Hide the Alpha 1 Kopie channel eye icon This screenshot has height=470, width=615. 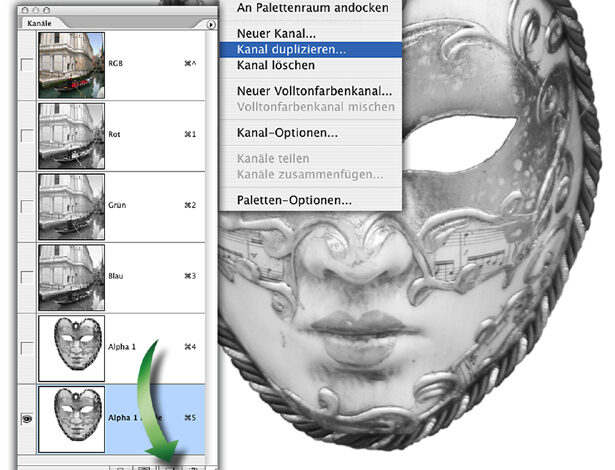coord(27,419)
